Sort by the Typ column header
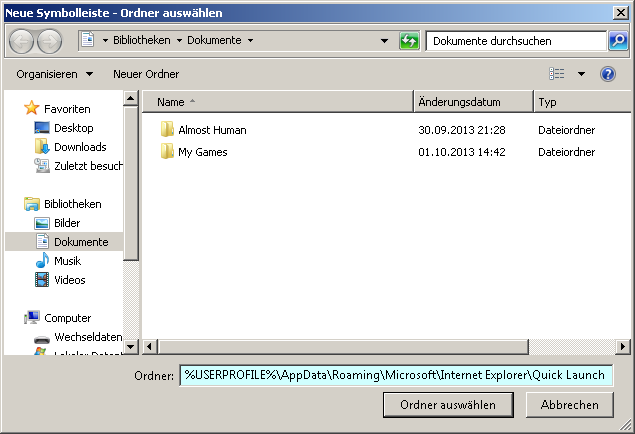Viewport: 635px width, 434px height. point(582,102)
